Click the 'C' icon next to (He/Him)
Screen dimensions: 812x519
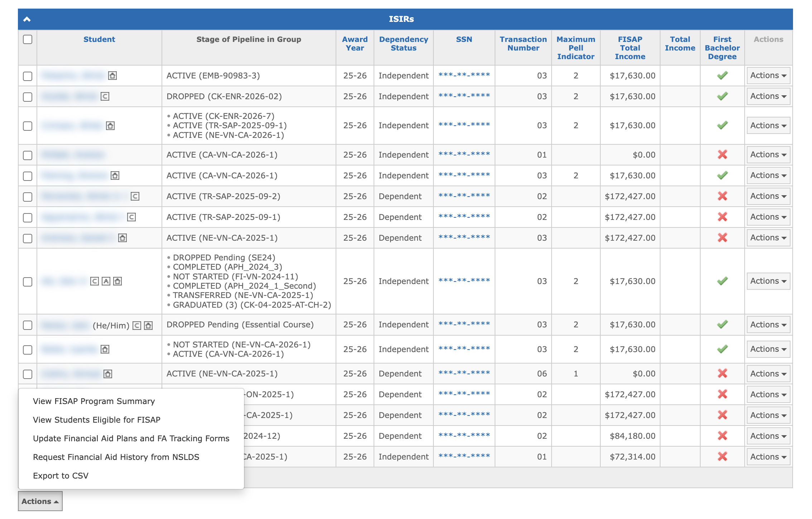point(137,325)
